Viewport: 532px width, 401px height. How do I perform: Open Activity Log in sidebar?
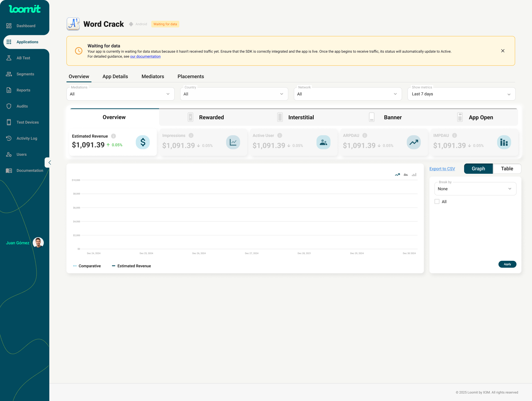tap(27, 138)
